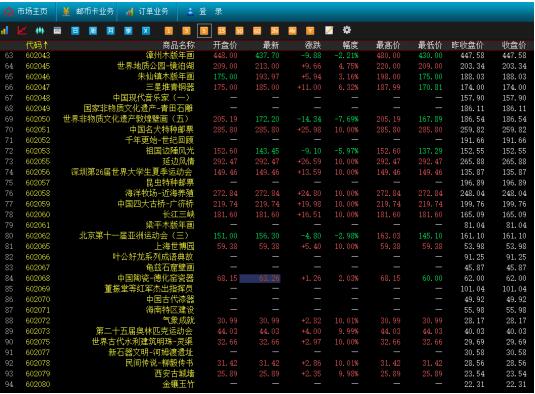Screen dimensions: 535x394
Task: Select the blue weekly (周) period icon
Action: pyautogui.click(x=93, y=31)
